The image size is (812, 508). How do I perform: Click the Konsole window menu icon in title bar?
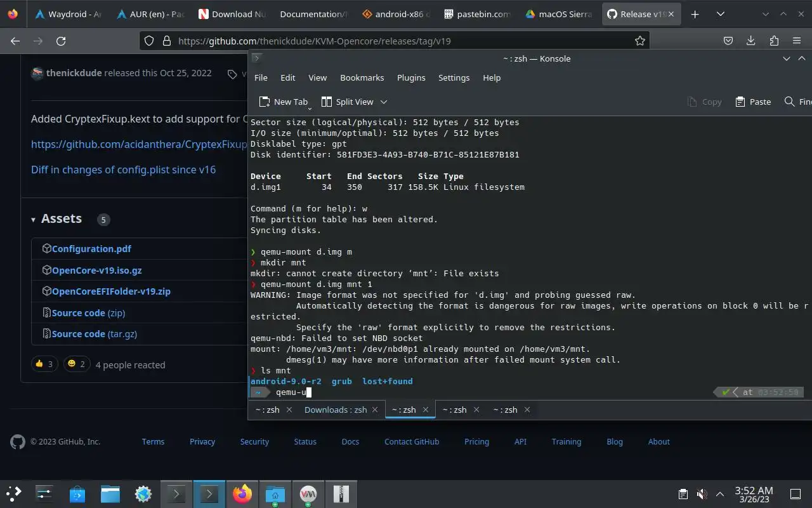(256, 58)
